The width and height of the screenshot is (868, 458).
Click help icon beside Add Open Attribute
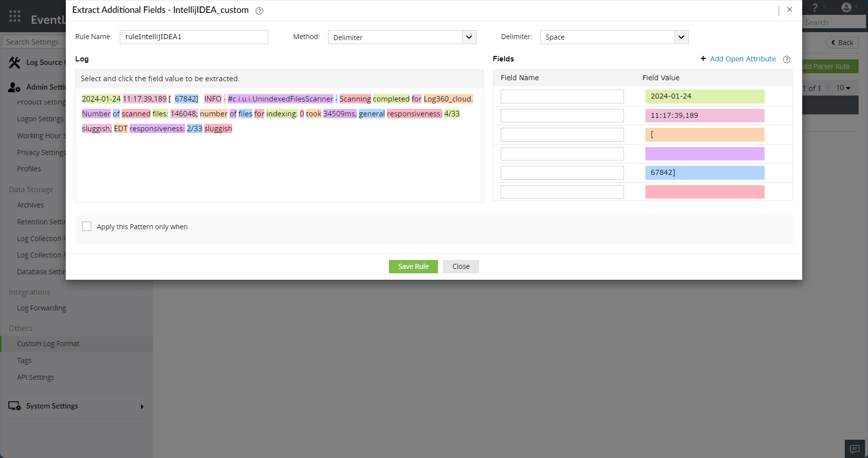[x=787, y=59]
